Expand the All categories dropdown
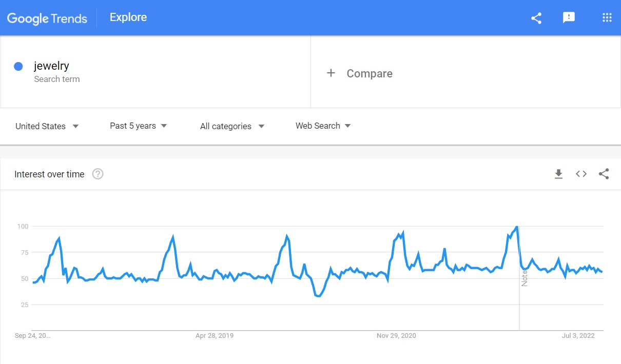The image size is (621, 364). pyautogui.click(x=232, y=126)
